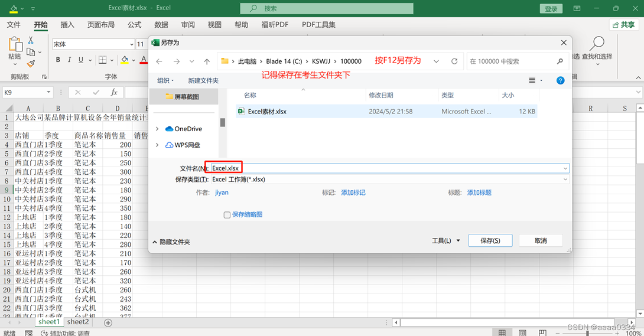Click the Paste icon in Excel ribbon

15,44
